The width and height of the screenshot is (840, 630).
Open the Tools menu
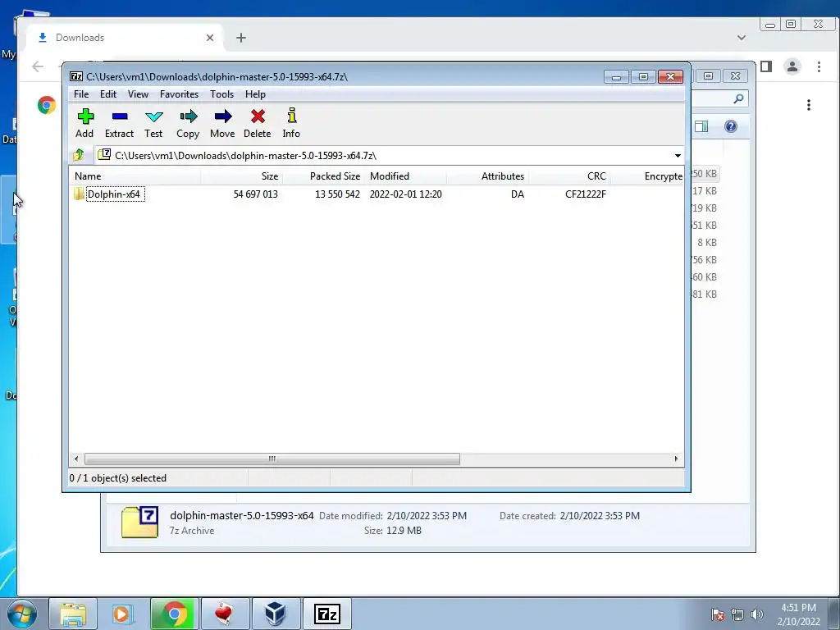[221, 94]
